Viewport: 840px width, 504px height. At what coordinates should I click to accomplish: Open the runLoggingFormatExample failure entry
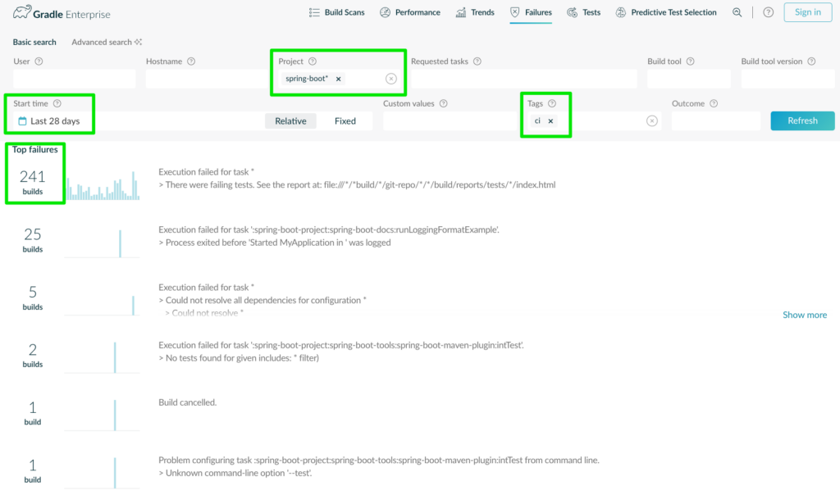click(329, 237)
